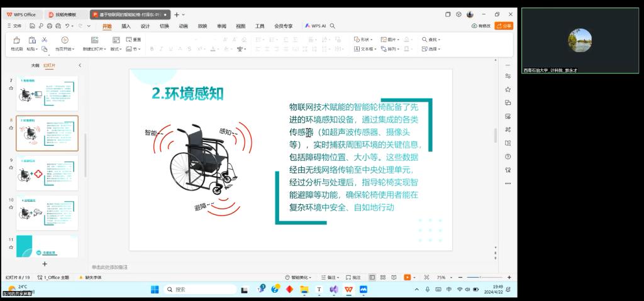Screen dimensions: 644x301
Task: Switch to normal view in status bar
Action: pos(372,277)
